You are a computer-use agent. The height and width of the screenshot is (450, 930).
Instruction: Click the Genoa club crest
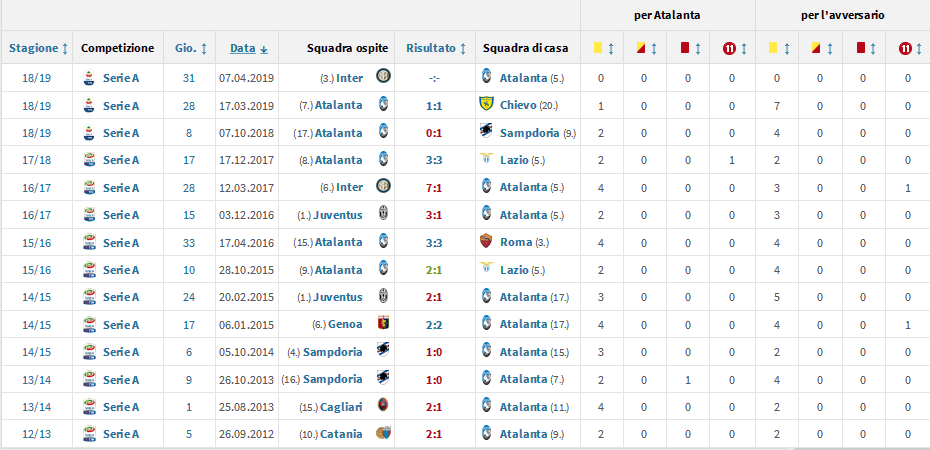[x=382, y=323]
